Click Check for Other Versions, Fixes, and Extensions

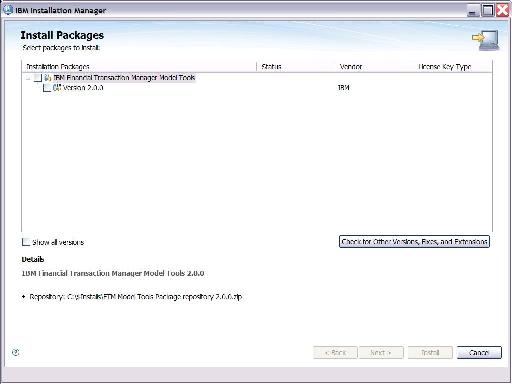tap(414, 242)
